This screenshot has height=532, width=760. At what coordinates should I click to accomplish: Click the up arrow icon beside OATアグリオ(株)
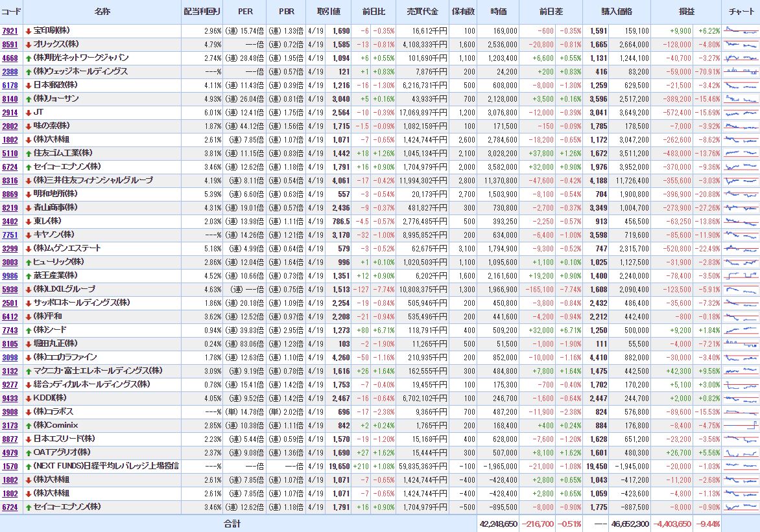(29, 453)
